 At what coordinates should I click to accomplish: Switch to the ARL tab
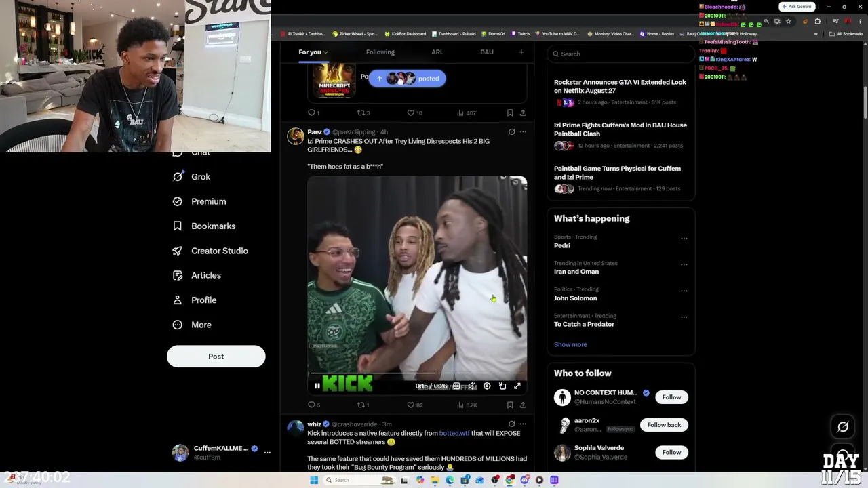(x=437, y=52)
